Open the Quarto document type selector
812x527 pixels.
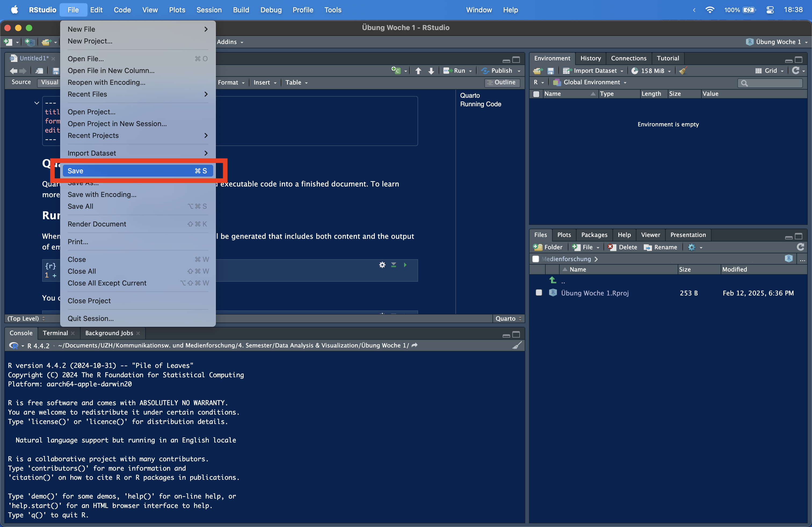pyautogui.click(x=508, y=319)
